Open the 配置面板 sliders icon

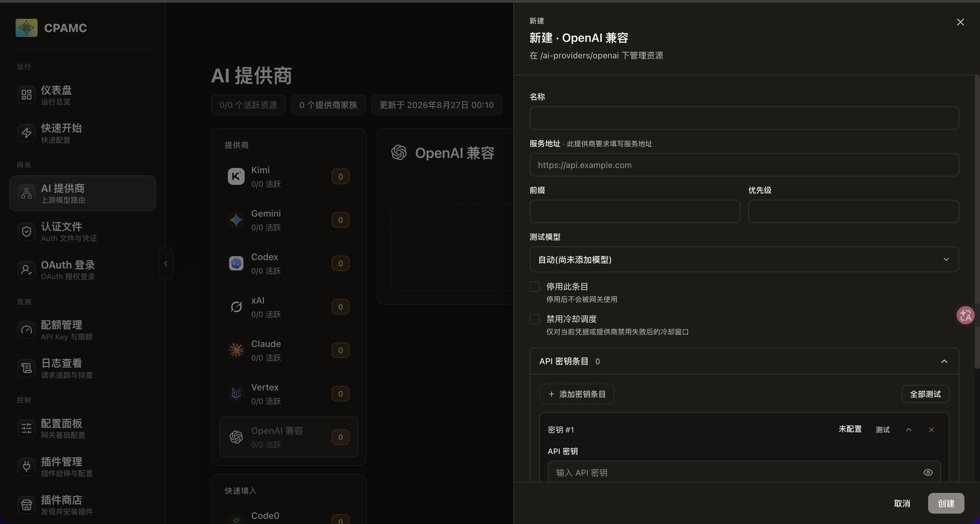26,428
